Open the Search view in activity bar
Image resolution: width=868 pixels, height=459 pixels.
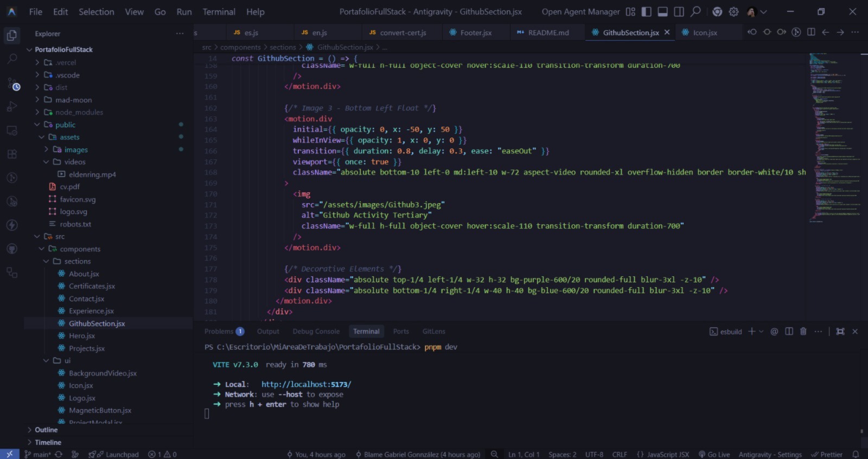pos(11,59)
